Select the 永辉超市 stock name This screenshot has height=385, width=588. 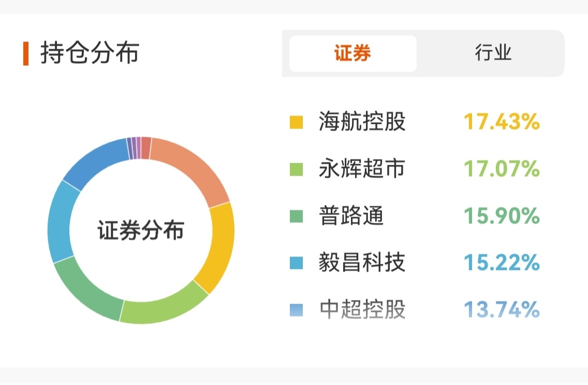coord(362,169)
